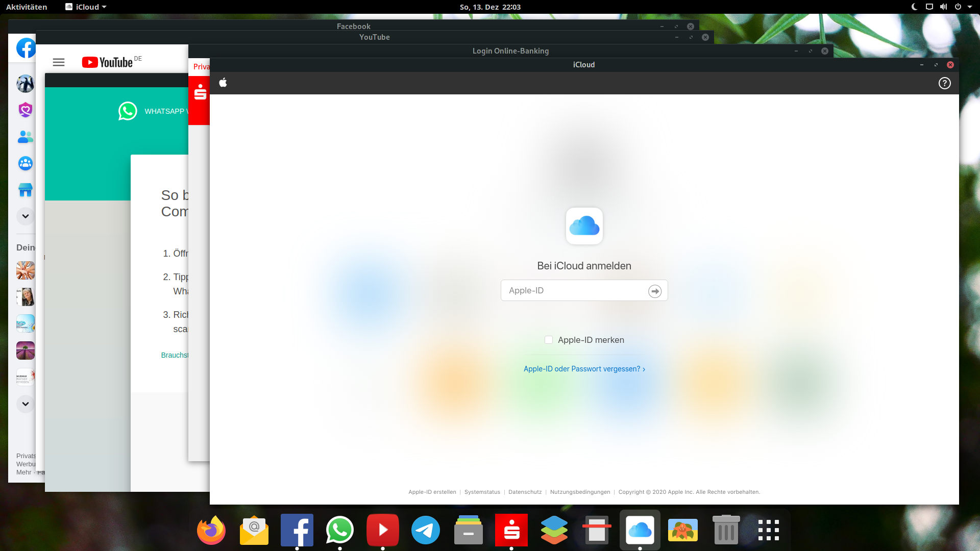Click 'Aktivitäten' in the top bar
Viewport: 980px width, 551px height.
click(x=27, y=7)
